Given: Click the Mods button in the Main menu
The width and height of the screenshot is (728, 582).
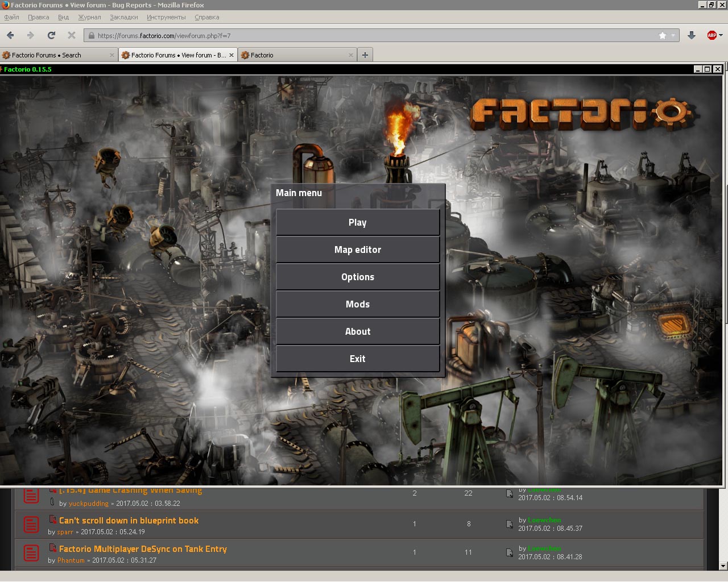Looking at the screenshot, I should (358, 304).
